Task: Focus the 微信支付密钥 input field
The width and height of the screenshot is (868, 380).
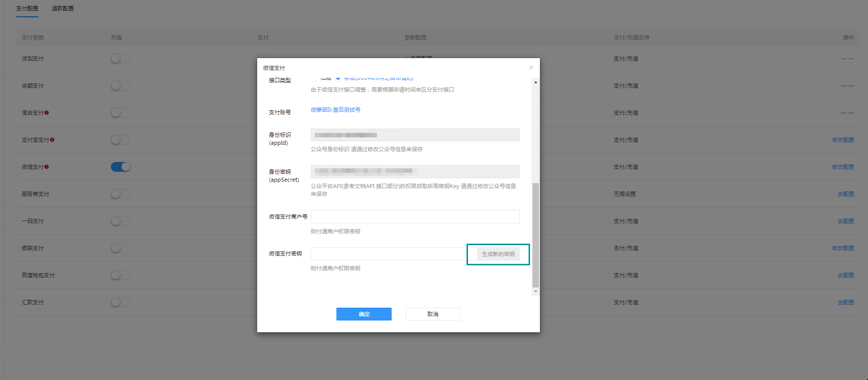Action: tap(394, 253)
